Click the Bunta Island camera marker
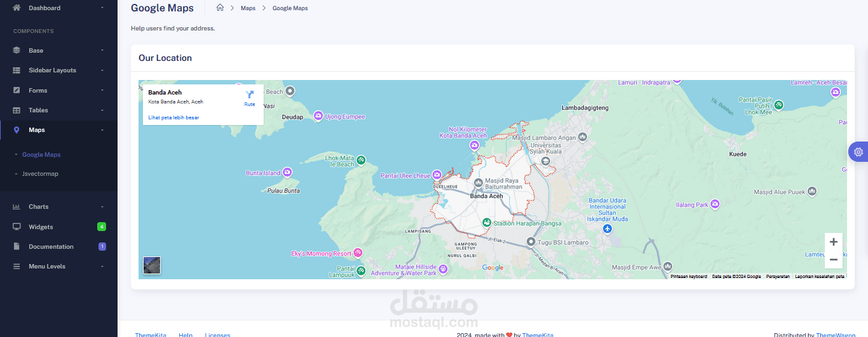The height and width of the screenshot is (337, 868). (x=287, y=172)
